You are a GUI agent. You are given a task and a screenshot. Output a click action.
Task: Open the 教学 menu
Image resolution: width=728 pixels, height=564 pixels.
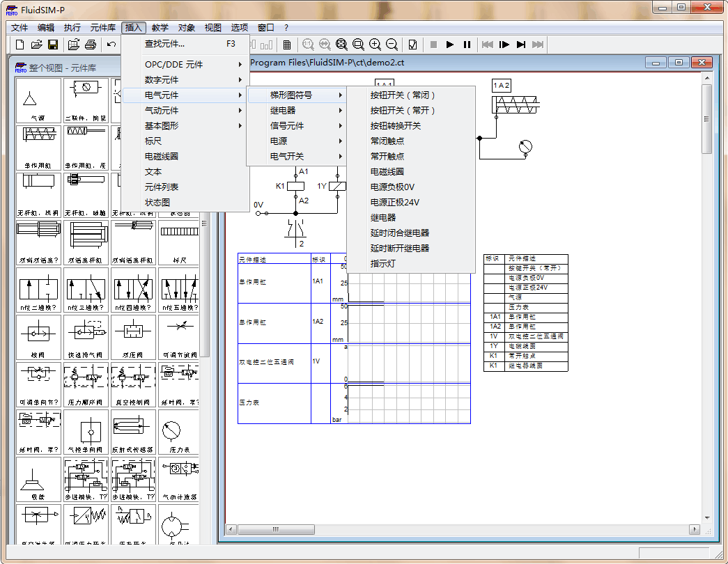[x=160, y=27]
